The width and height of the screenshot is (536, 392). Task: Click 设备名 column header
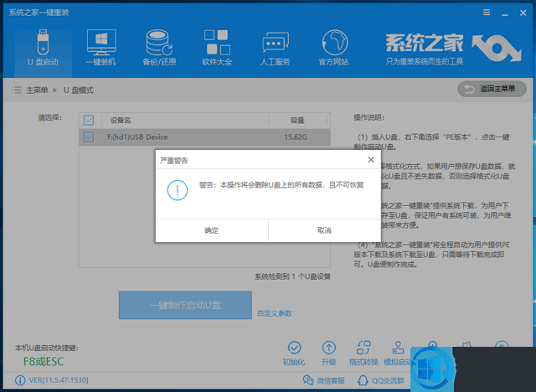(121, 121)
